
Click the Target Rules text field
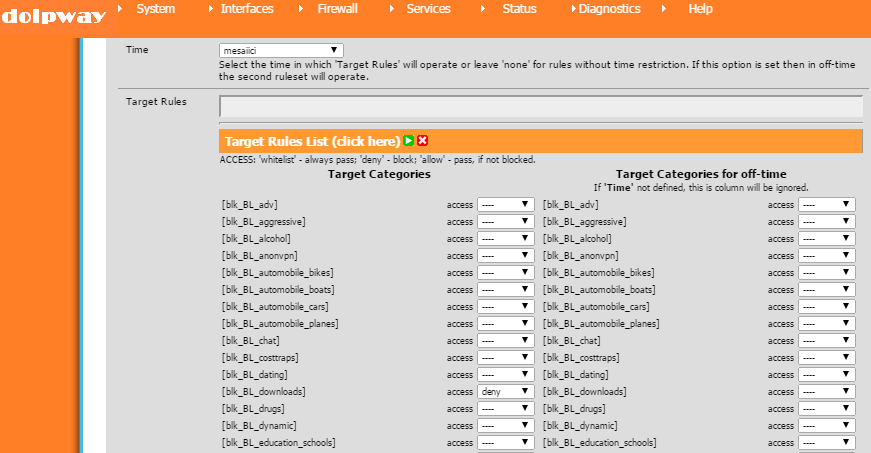540,107
